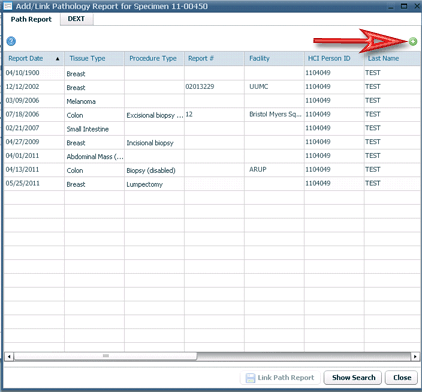Click the HCI Person ID column header

[334, 59]
